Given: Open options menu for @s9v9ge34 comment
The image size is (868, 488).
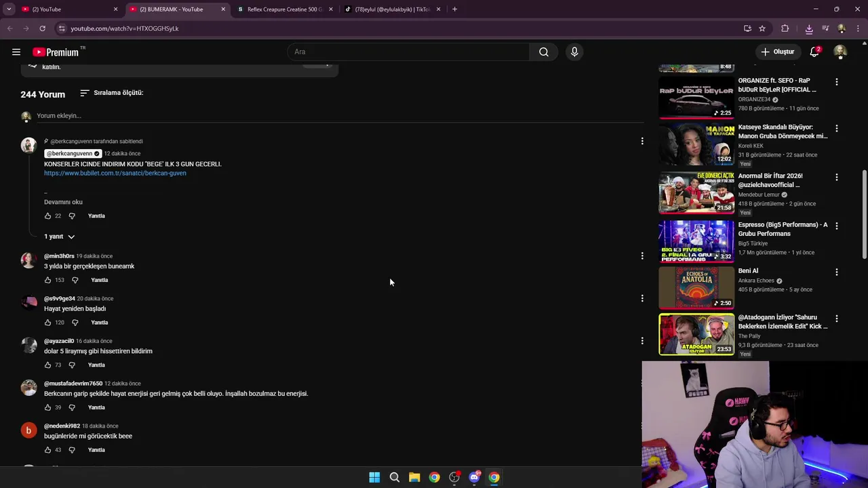Looking at the screenshot, I should tap(642, 298).
